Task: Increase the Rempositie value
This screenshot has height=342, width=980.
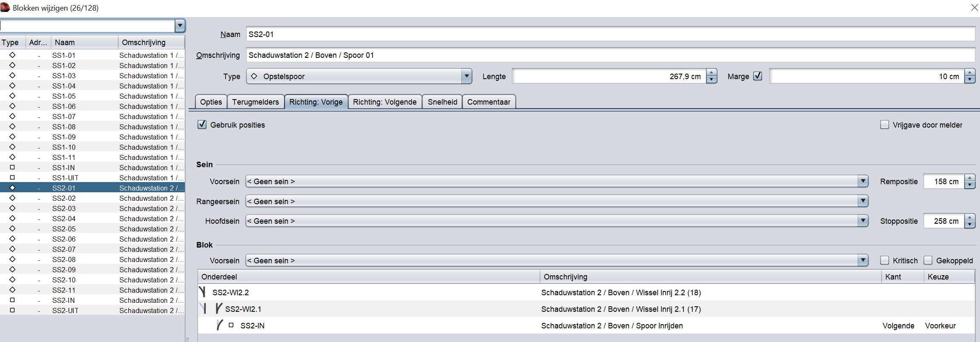Action: [x=970, y=178]
